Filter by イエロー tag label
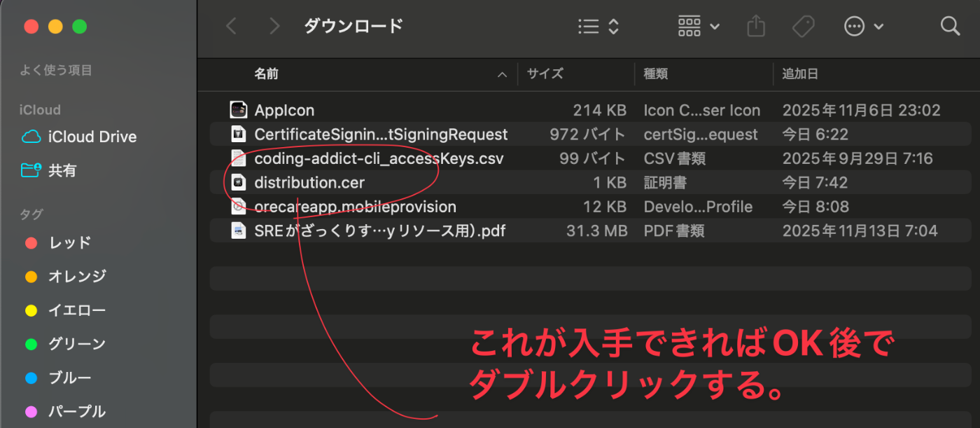Screen dimensions: 980x428 click(77, 310)
